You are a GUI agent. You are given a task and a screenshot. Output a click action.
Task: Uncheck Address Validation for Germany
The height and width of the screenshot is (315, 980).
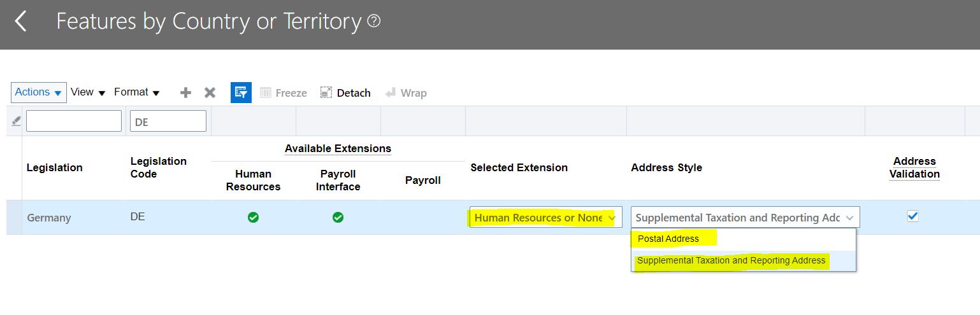pos(912,216)
